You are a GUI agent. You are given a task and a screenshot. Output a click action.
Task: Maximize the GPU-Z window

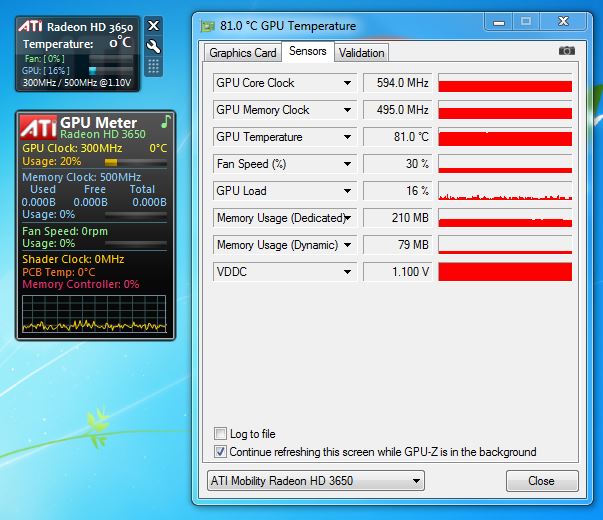click(526, 22)
